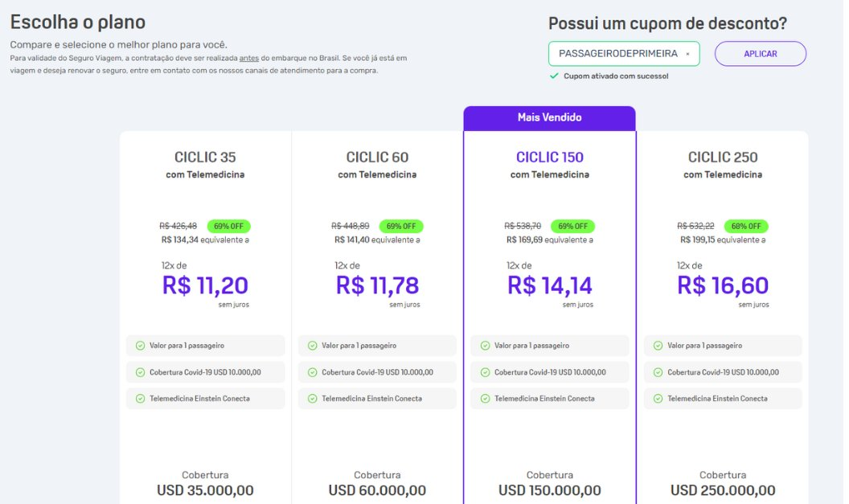Click check icon for CICLIC 250 Valor para 1 passageiro
849x504 pixels.
coord(658,346)
